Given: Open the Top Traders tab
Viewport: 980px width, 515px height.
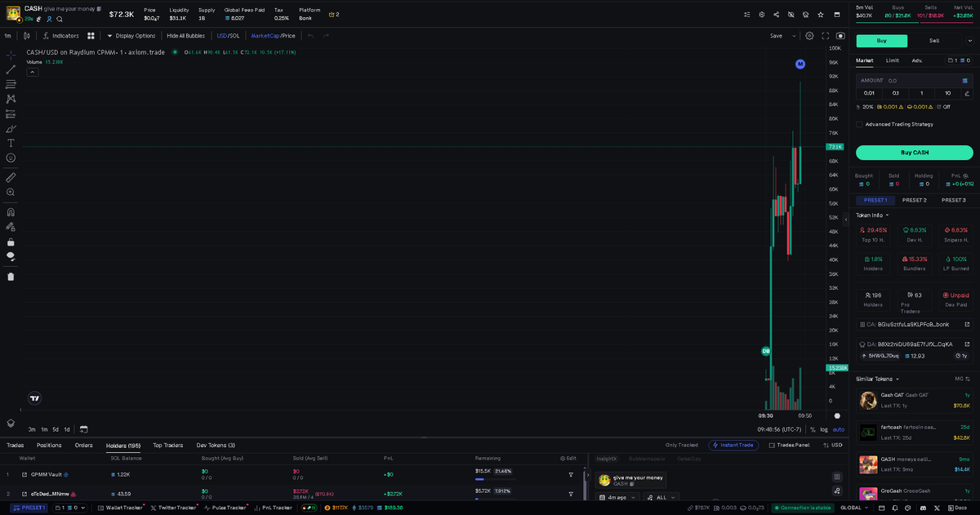Looking at the screenshot, I should click(168, 445).
